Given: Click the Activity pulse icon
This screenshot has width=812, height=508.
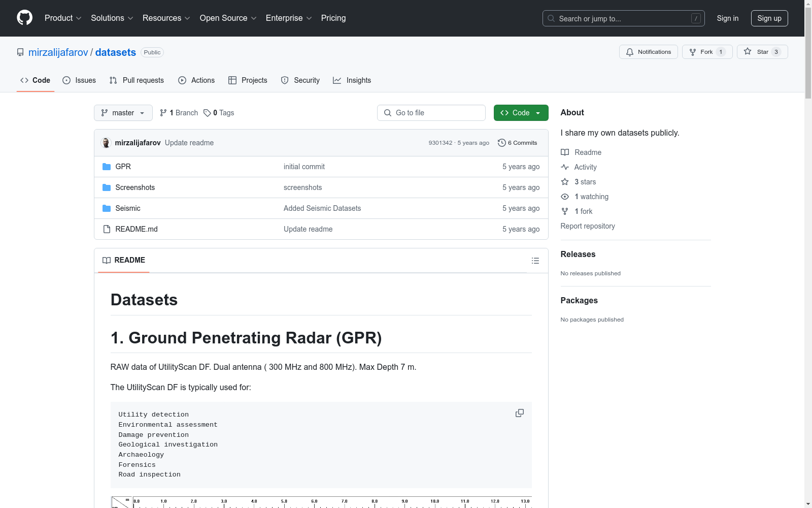Looking at the screenshot, I should click(x=565, y=167).
